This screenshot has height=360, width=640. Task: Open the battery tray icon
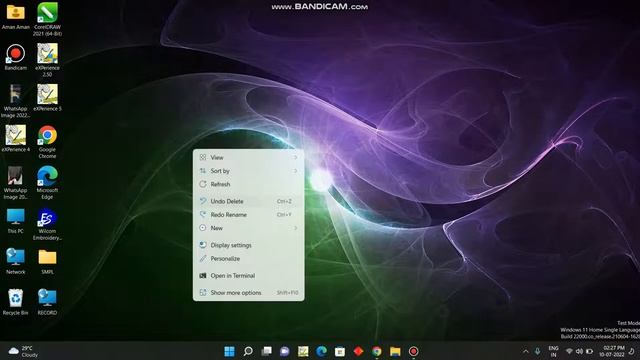pyautogui.click(x=589, y=351)
